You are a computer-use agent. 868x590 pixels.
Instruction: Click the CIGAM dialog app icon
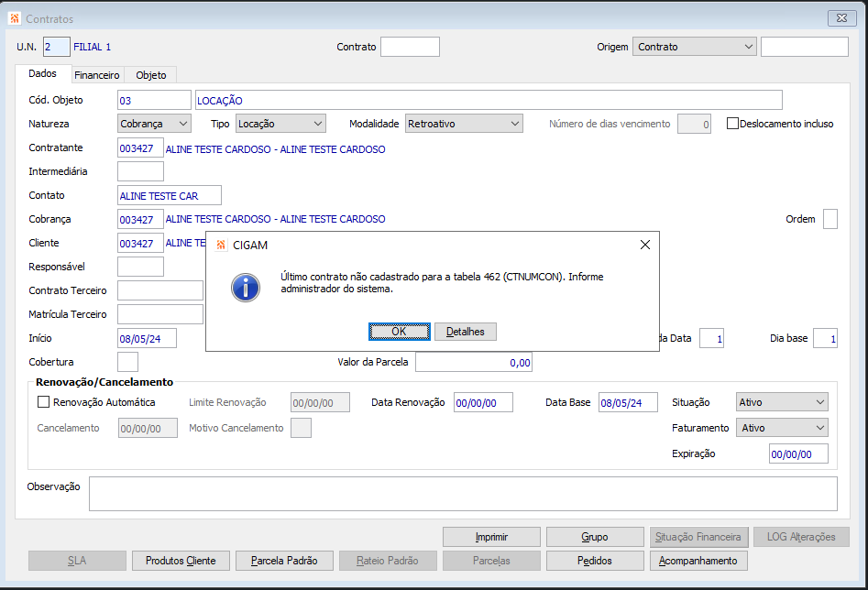pos(221,246)
